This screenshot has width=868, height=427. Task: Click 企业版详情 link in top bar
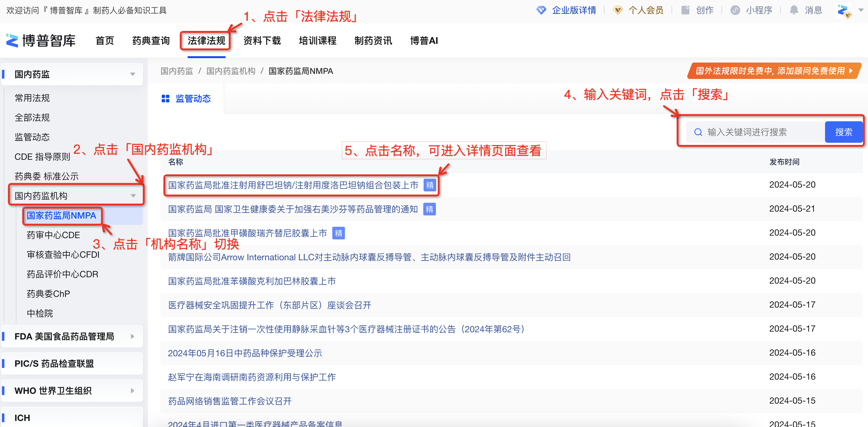point(574,10)
